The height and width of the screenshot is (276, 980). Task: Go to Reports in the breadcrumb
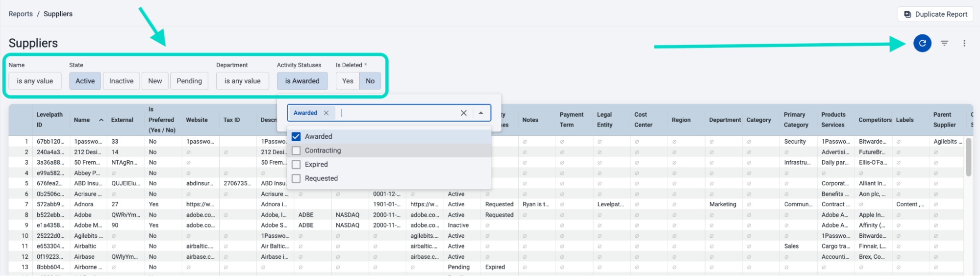point(21,14)
